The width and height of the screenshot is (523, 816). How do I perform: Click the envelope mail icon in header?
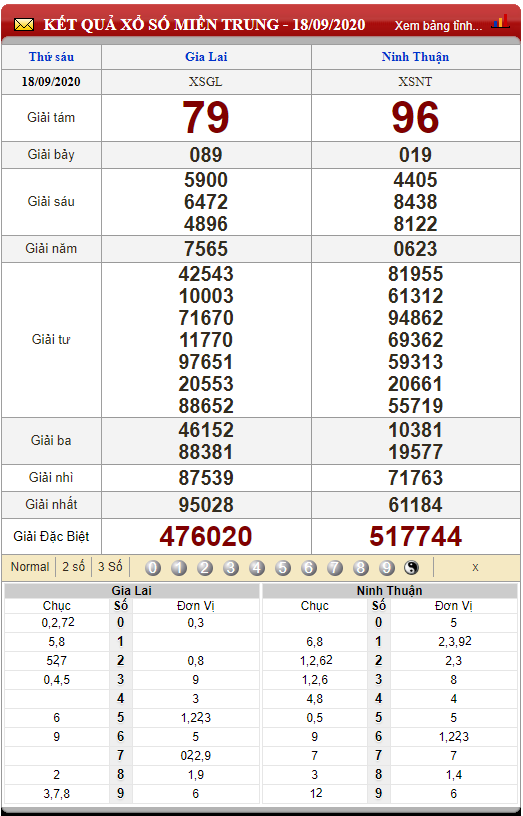pyautogui.click(x=23, y=24)
